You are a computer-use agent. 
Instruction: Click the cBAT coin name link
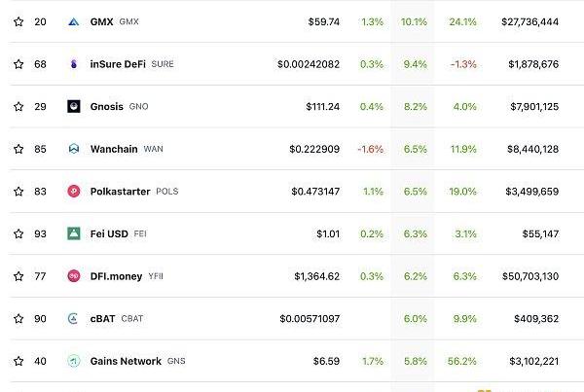point(103,318)
